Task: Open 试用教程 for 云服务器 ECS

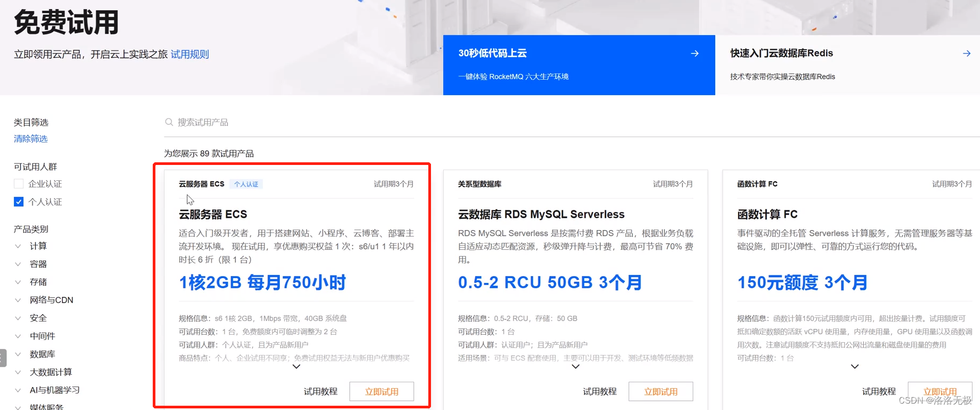Action: 320,391
